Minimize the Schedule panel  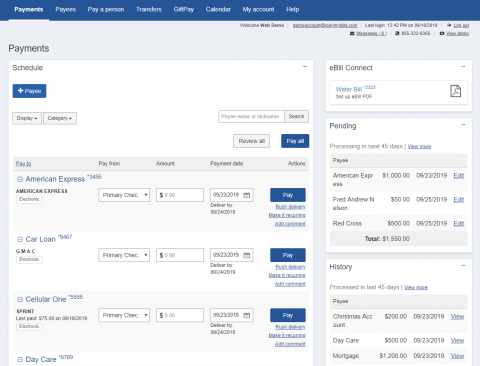[305, 67]
